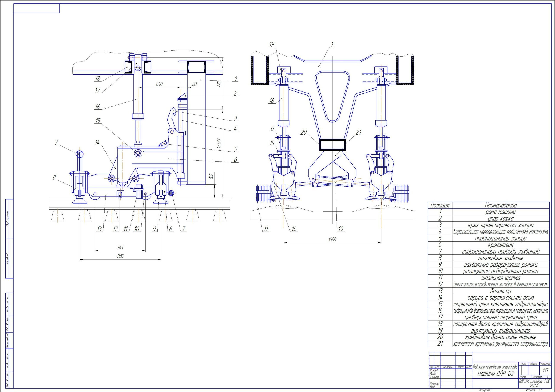Select the 'упор крюка' table row
Image resolution: width=555 pixels, height=392 pixels.
tap(500, 219)
